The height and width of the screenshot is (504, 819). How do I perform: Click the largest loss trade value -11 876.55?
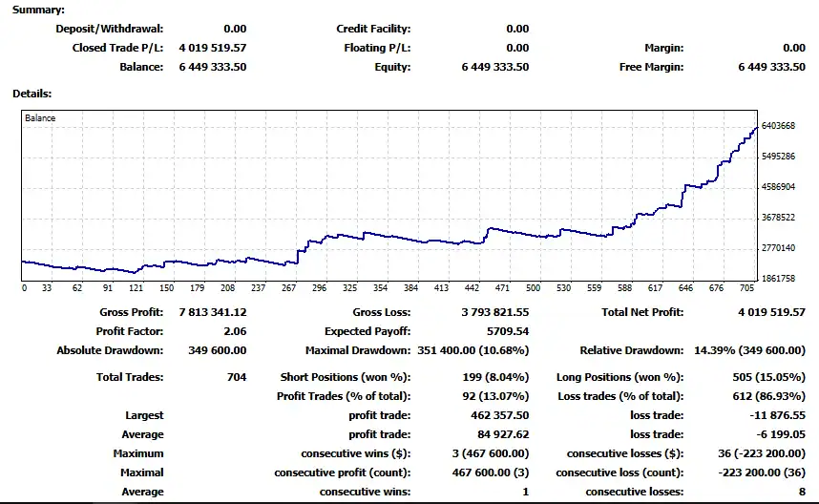coord(777,416)
